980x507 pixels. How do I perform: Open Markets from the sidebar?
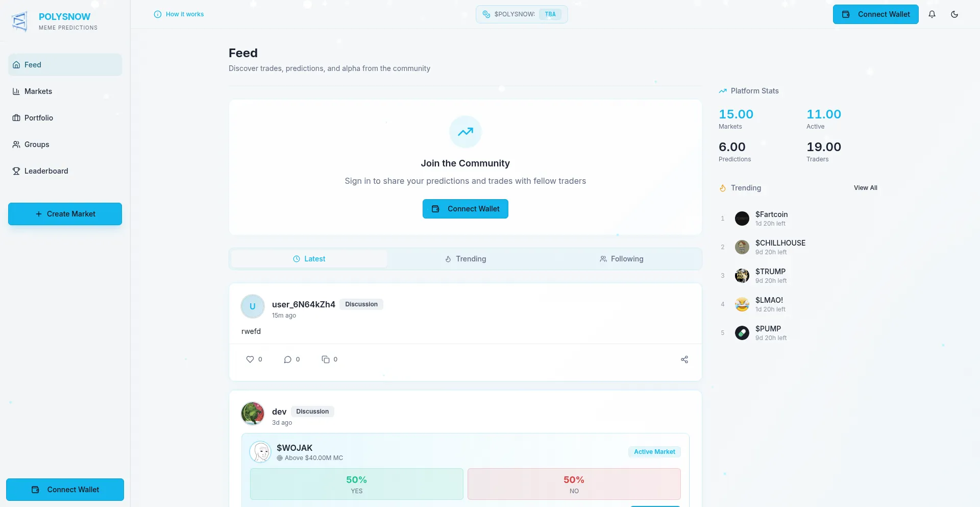(38, 91)
